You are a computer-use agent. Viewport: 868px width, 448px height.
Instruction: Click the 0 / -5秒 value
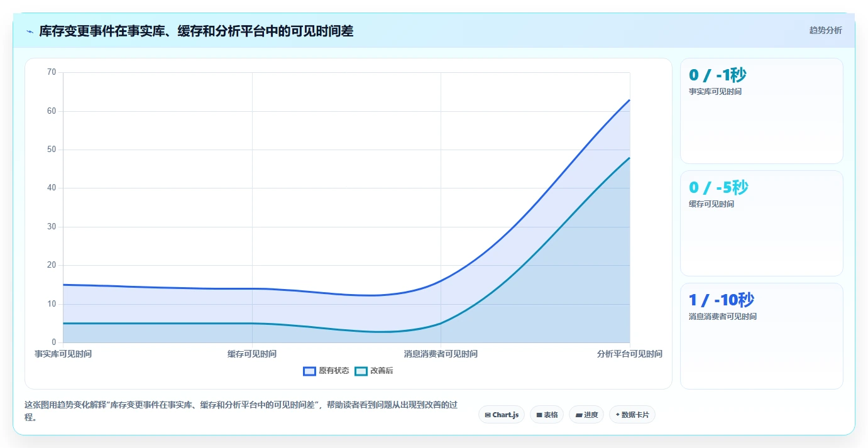point(719,188)
